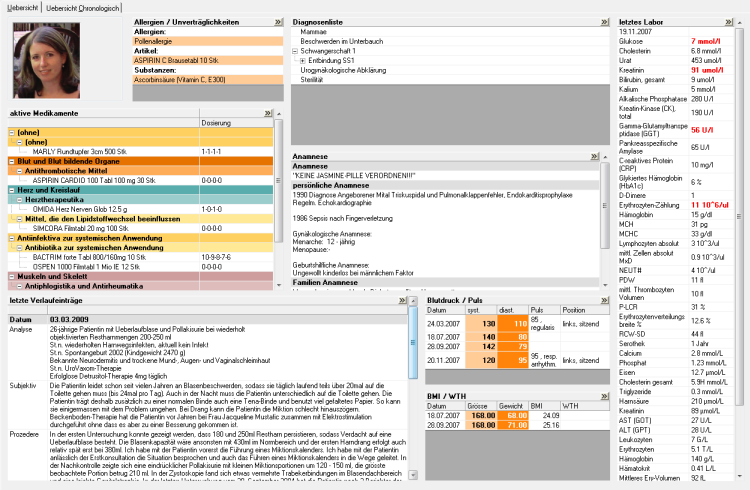Click the Kreatinin 91 umol/l value
750x490 pixels.
coord(707,70)
